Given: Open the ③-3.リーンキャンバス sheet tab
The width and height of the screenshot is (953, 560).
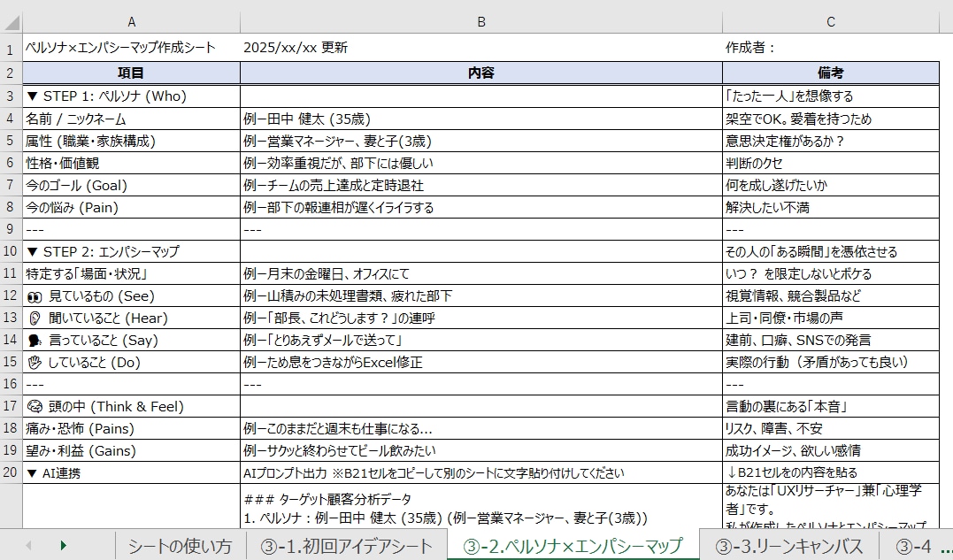Looking at the screenshot, I should [x=789, y=546].
